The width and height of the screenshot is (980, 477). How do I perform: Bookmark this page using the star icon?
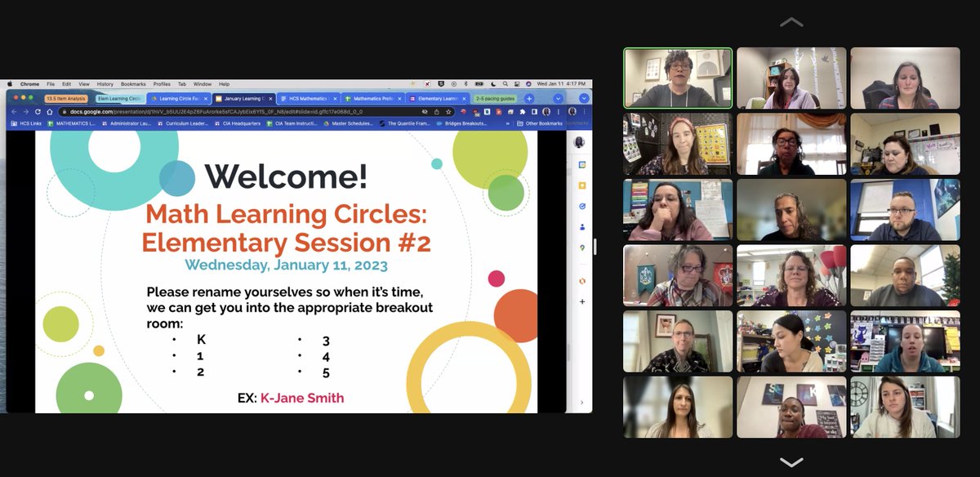[448, 111]
